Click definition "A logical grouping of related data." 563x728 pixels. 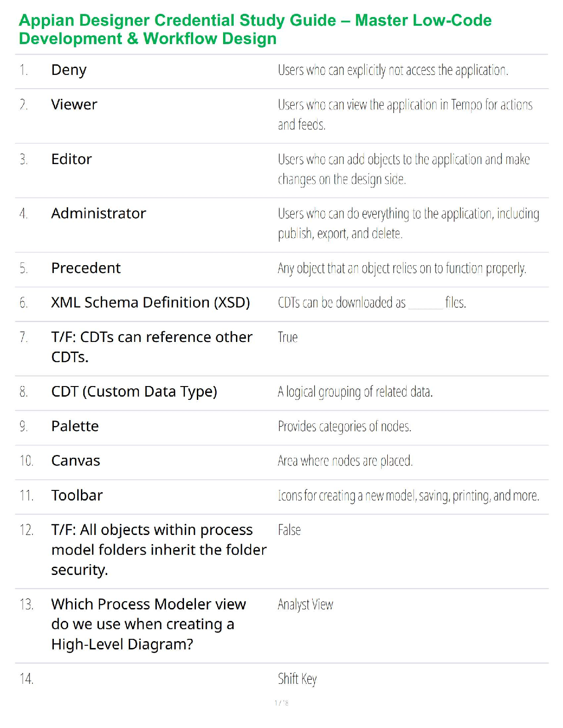355,392
